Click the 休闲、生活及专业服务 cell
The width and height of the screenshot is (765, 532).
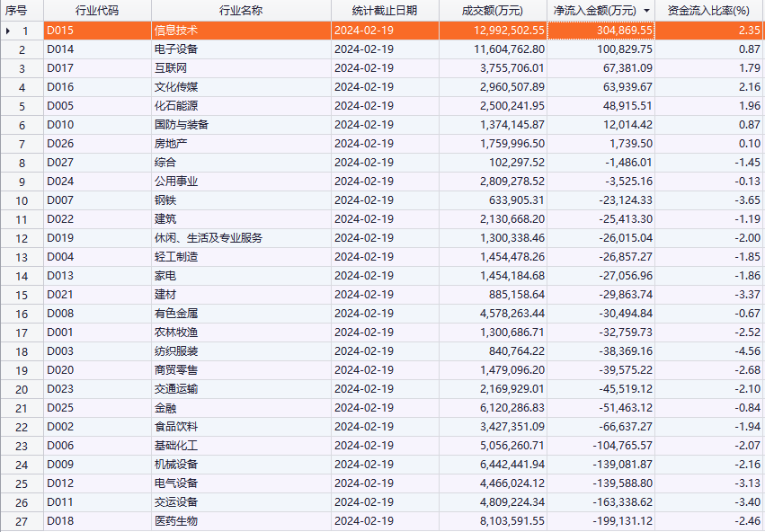click(x=209, y=238)
